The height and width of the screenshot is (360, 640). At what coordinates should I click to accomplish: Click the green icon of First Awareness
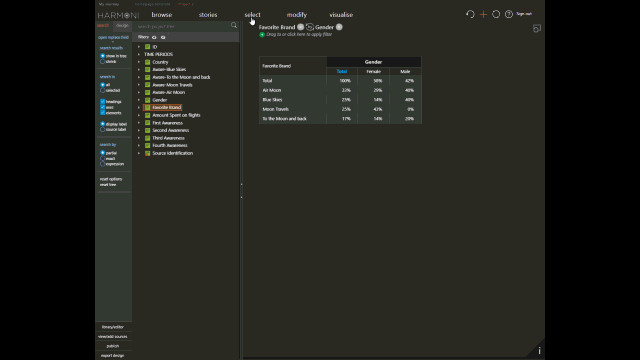pyautogui.click(x=148, y=123)
